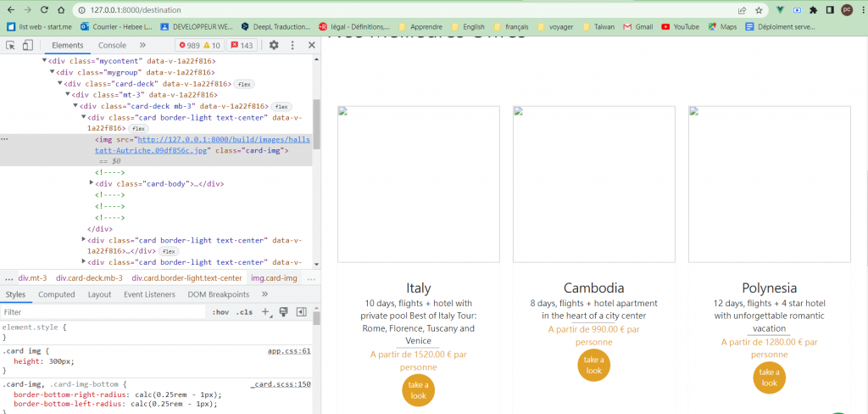Open DevTools customize three-dot menu
The width and height of the screenshot is (868, 414).
pyautogui.click(x=292, y=46)
